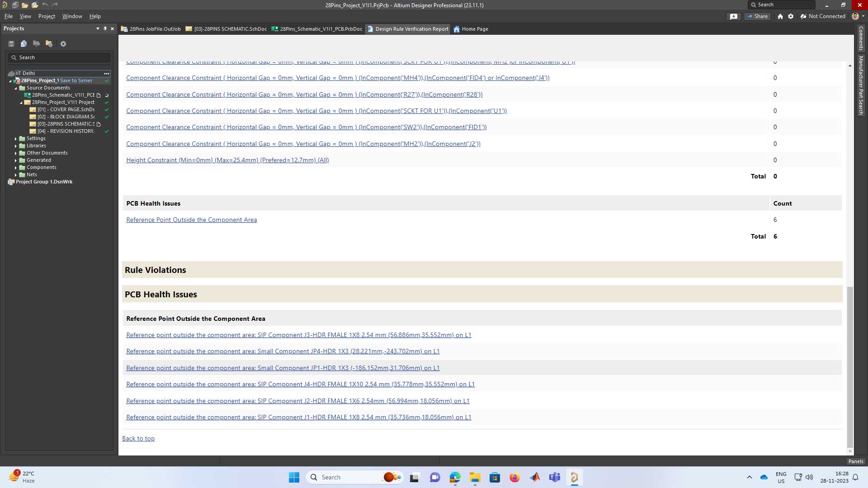The height and width of the screenshot is (488, 868).
Task: Click the user profile avatar icon
Action: 855,16
